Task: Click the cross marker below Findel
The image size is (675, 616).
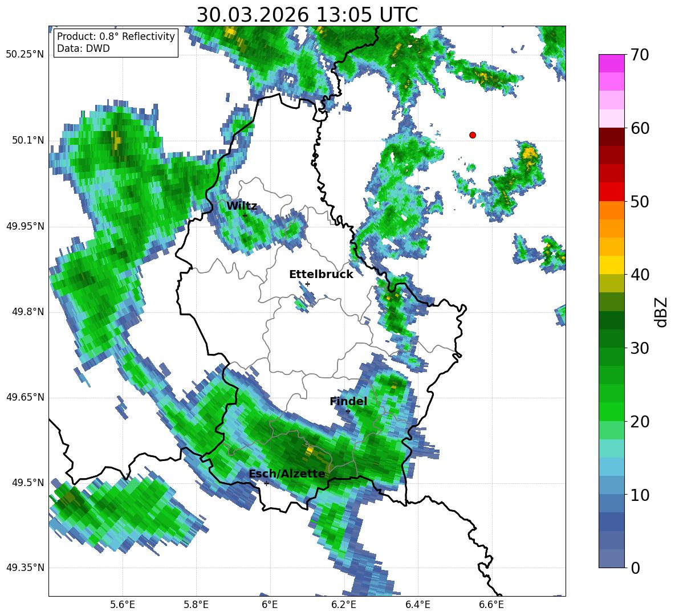Action: pyautogui.click(x=348, y=411)
